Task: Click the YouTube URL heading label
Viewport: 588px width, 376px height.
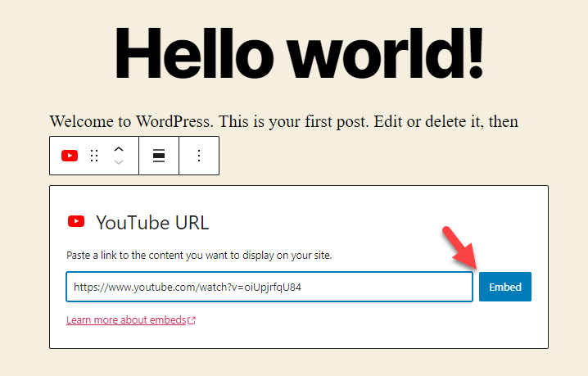Action: point(152,223)
